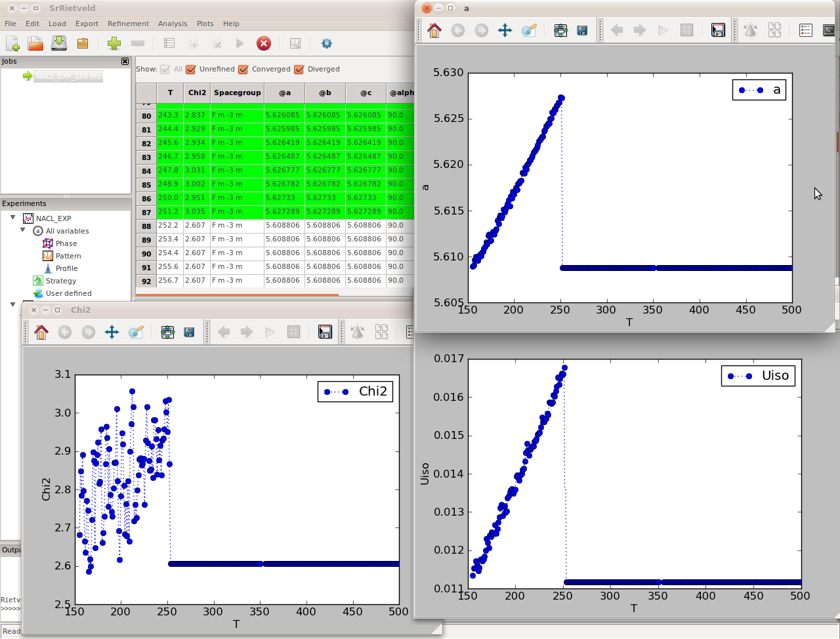Select the NACL_EXP_320 fits job
Viewport: 840px width, 639px height.
68,76
